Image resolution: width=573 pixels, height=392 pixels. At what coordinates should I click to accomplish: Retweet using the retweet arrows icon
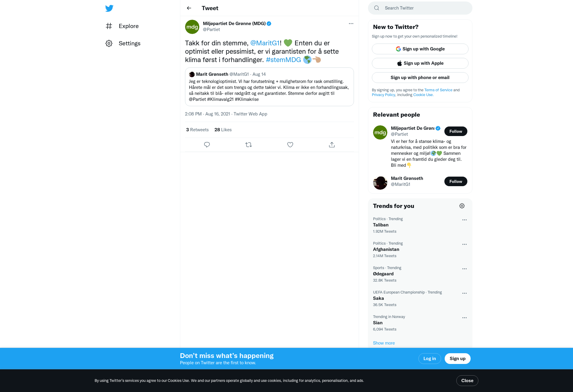click(x=249, y=145)
